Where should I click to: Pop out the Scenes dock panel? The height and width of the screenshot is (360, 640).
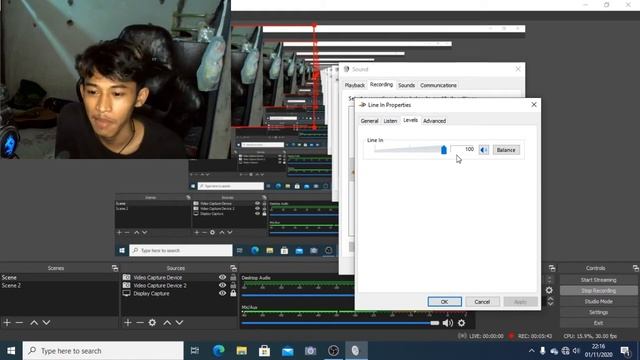pyautogui.click(x=115, y=268)
